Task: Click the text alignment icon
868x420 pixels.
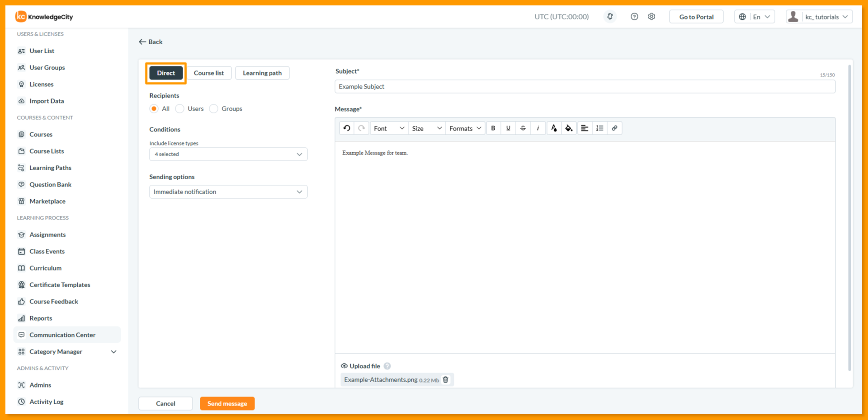Action: click(x=585, y=128)
